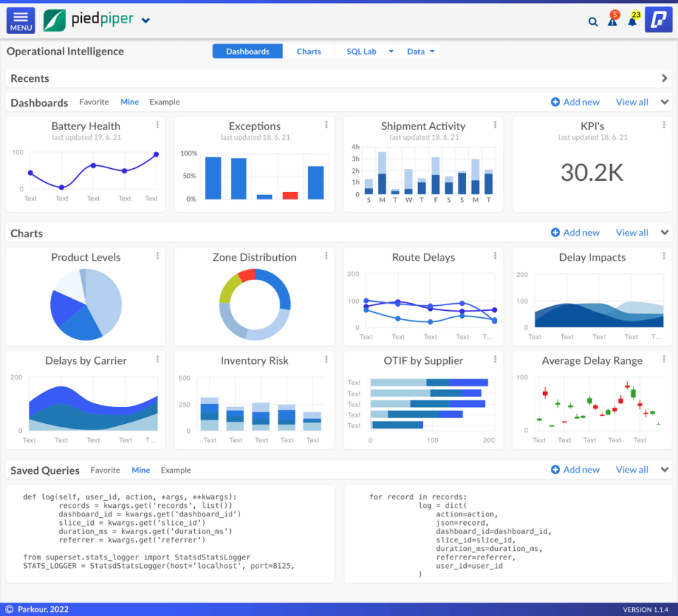The image size is (678, 616).
Task: Open the Pied Piper workspace dropdown arrow
Action: click(145, 20)
